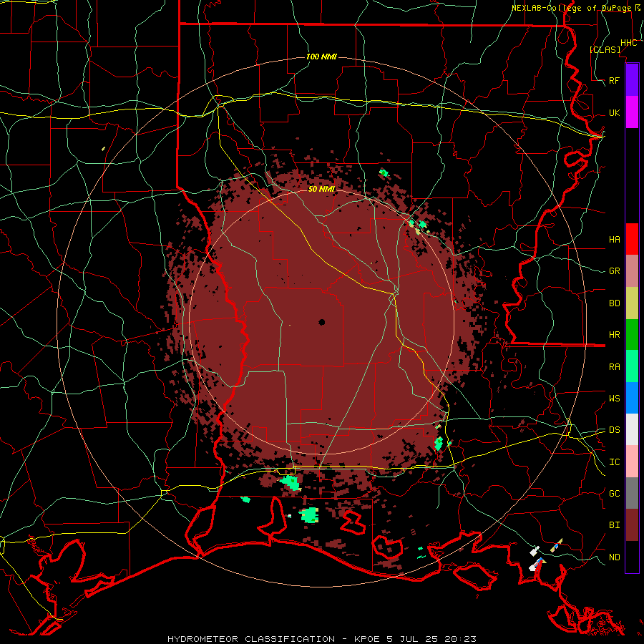Click the HR dark green legend swatch
The image size is (644, 644).
(632, 334)
